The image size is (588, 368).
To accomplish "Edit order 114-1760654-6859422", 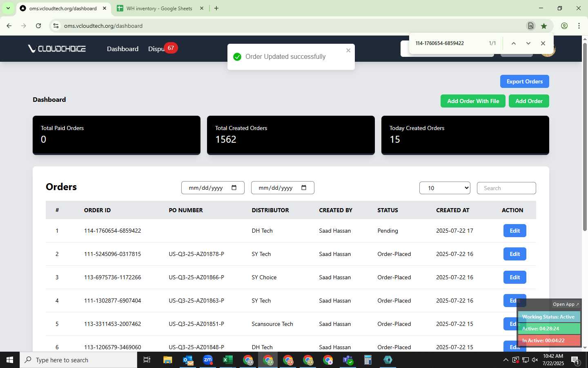I will [x=515, y=231].
